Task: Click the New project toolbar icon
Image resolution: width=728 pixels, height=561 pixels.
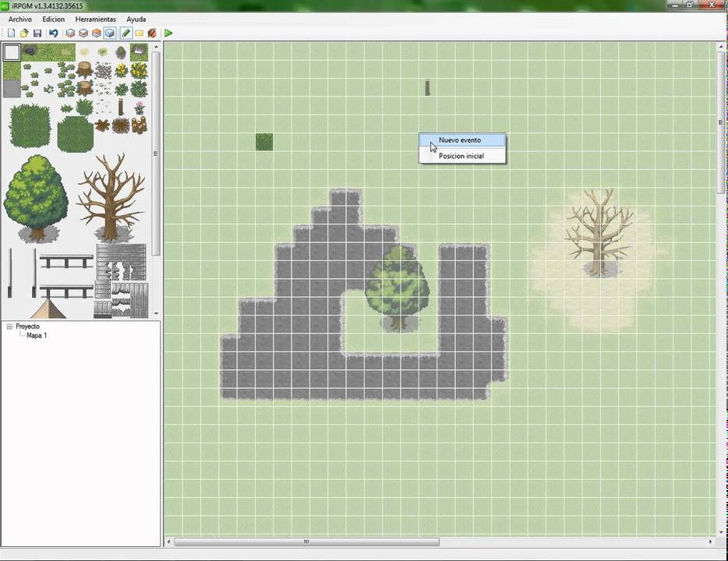Action: 11,34
